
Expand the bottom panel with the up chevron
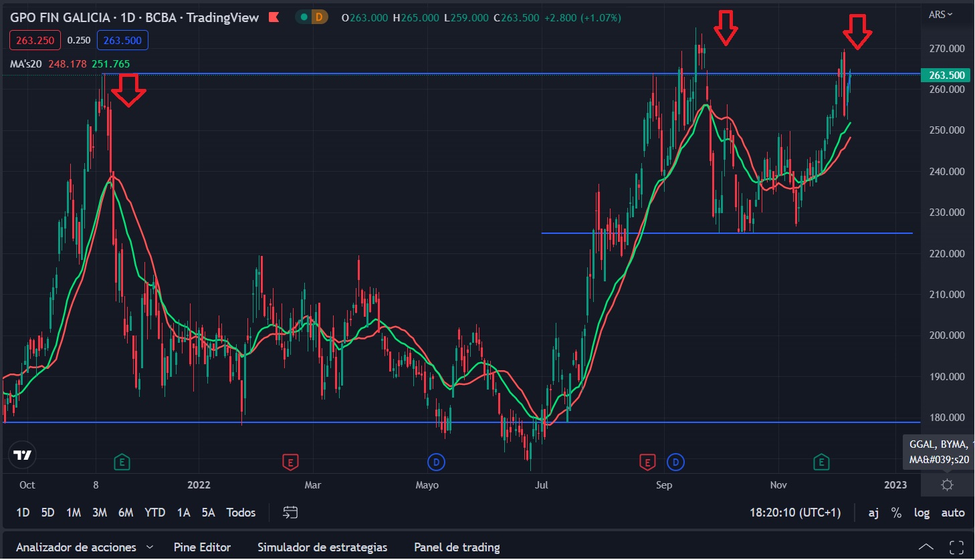pos(926,547)
